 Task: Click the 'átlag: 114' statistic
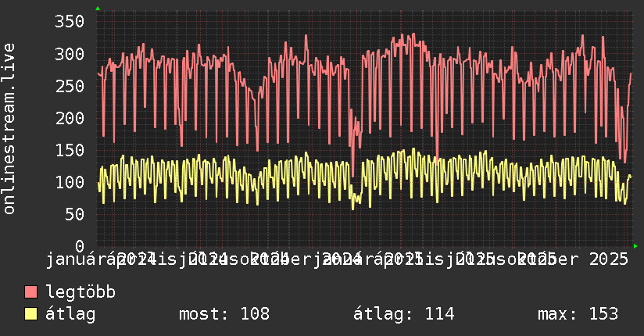404,314
